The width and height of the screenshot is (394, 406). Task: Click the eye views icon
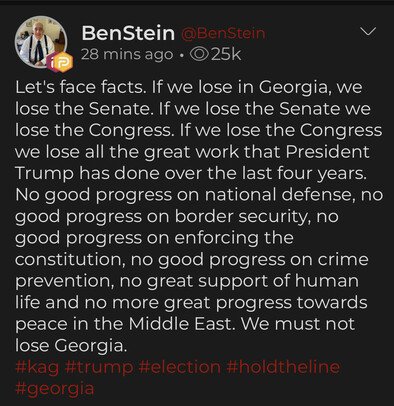(x=199, y=54)
